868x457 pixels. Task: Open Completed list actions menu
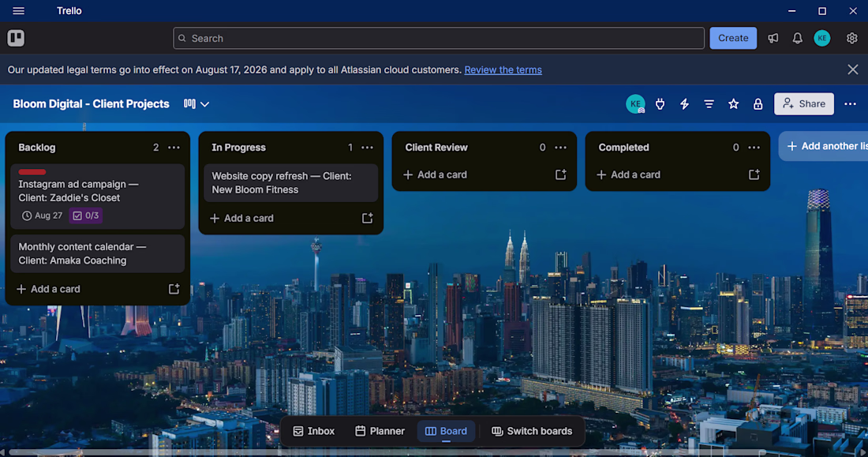(x=754, y=148)
